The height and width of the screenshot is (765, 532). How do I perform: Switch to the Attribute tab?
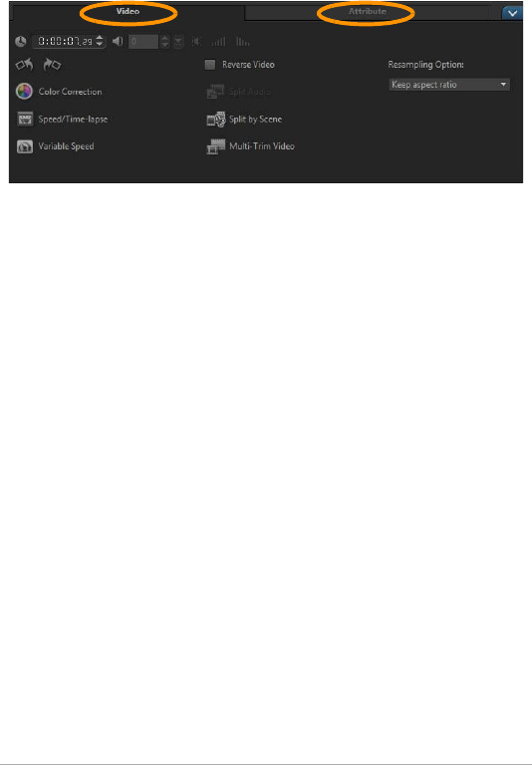(x=367, y=11)
